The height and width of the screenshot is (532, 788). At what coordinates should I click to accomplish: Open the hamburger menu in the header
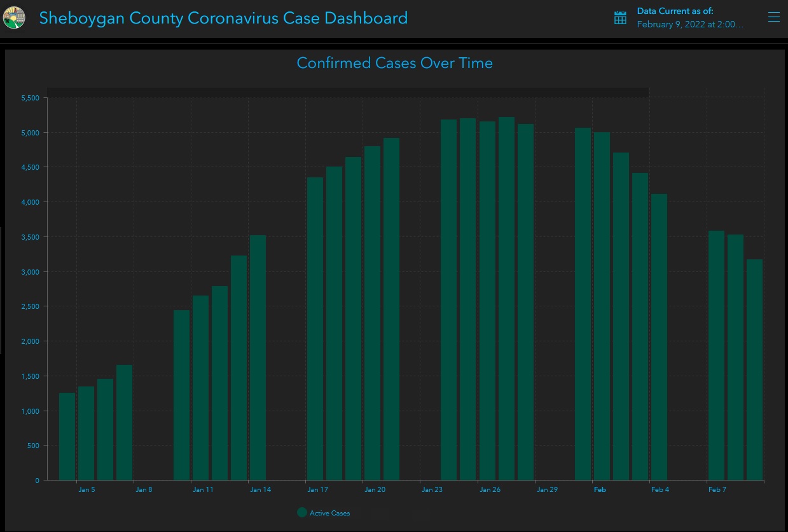(x=773, y=17)
